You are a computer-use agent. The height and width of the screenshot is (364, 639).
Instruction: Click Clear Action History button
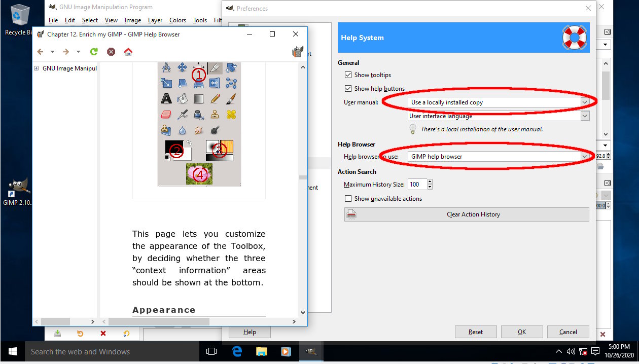tap(467, 214)
